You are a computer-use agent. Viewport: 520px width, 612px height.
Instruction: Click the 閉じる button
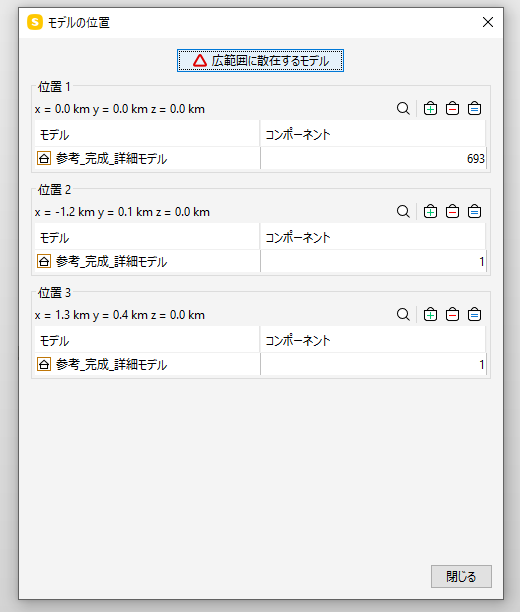(x=461, y=576)
